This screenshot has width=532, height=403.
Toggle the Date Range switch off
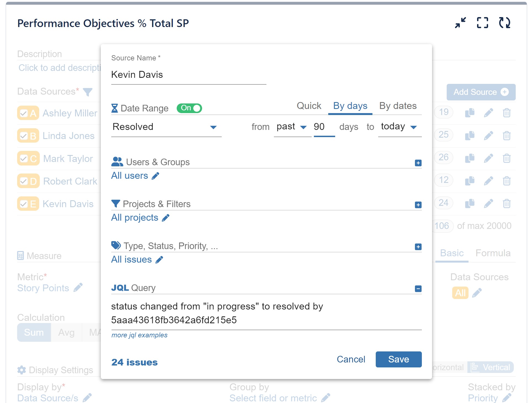189,108
